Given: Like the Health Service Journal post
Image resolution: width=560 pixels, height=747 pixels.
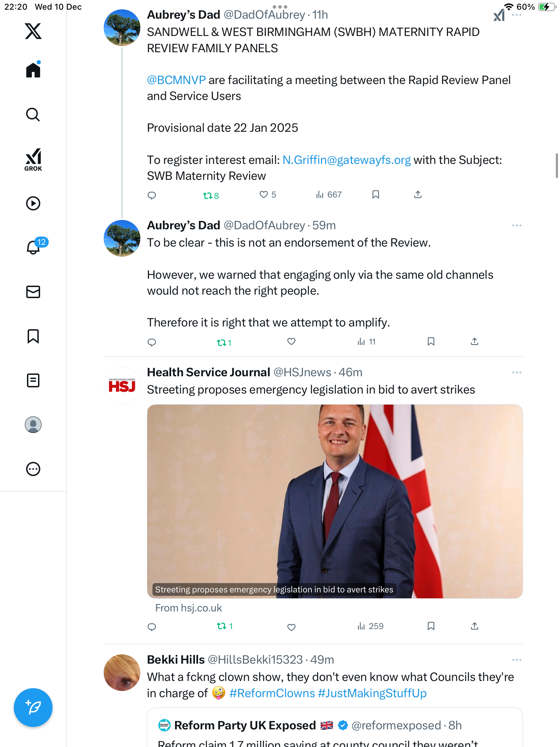Looking at the screenshot, I should click(x=291, y=627).
